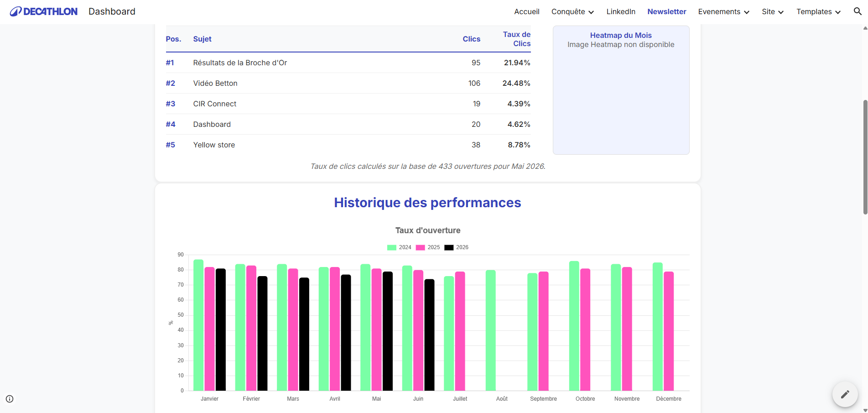Click the Décembre 2025 pink bar
Screen dimensions: 868x413
pyautogui.click(x=669, y=331)
